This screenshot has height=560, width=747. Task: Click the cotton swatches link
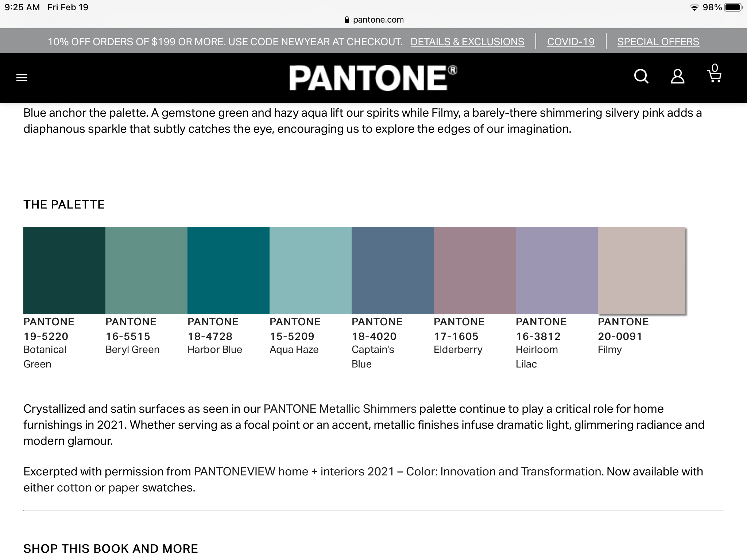click(74, 487)
